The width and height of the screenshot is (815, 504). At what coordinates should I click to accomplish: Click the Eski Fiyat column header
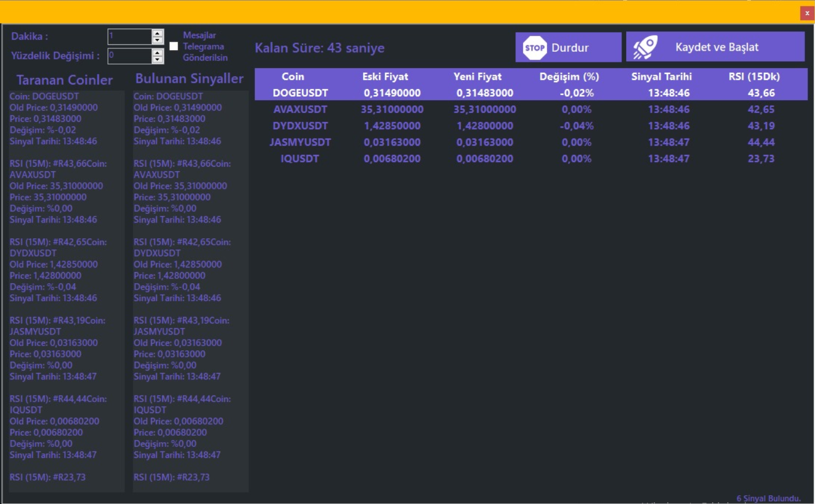tap(385, 76)
